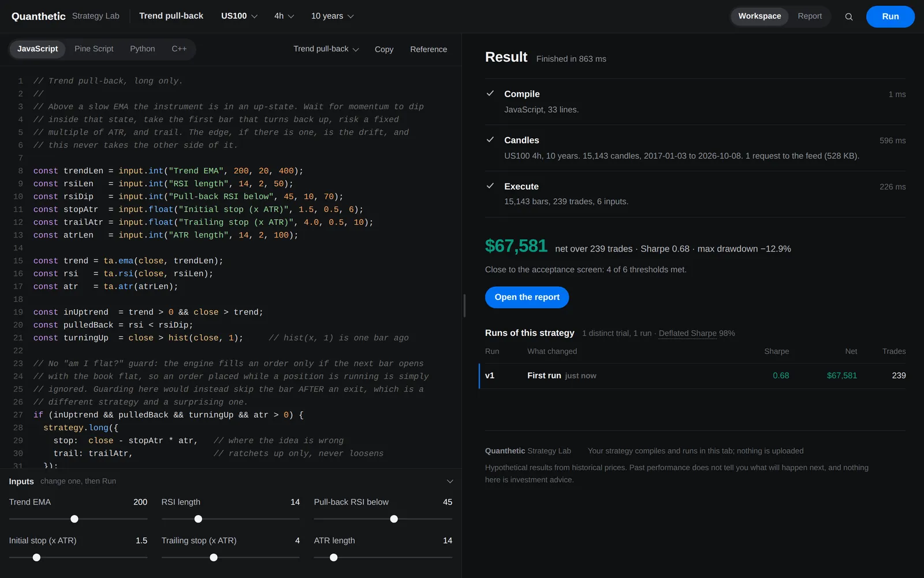This screenshot has height=578, width=924.
Task: Click the Execute step checkmark icon
Action: point(490,186)
